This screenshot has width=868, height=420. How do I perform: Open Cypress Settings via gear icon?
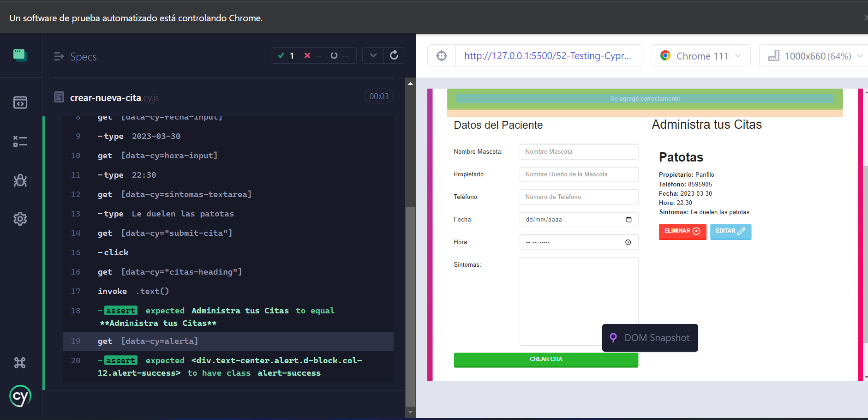pyautogui.click(x=20, y=218)
